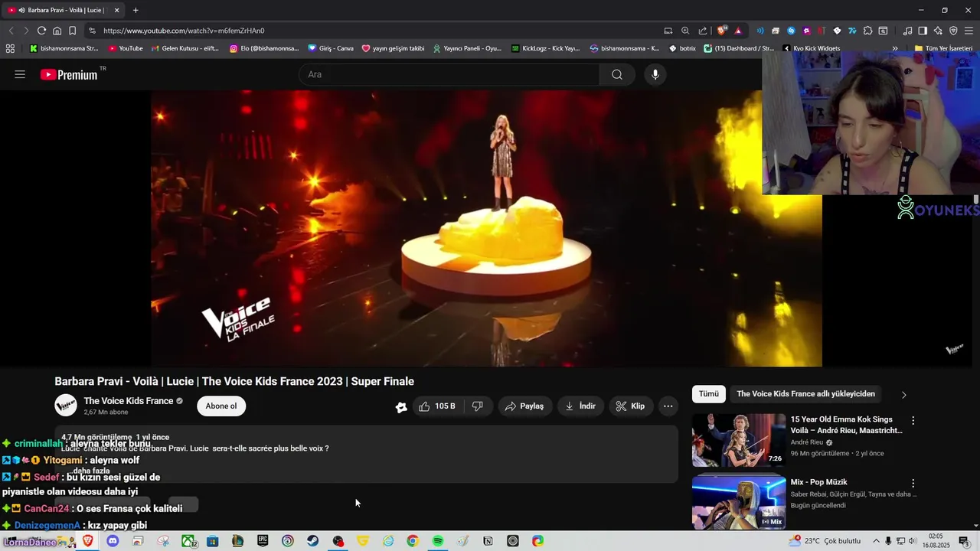This screenshot has width=980, height=551.
Task: Toggle the browser sidebar panel icon
Action: (x=923, y=31)
